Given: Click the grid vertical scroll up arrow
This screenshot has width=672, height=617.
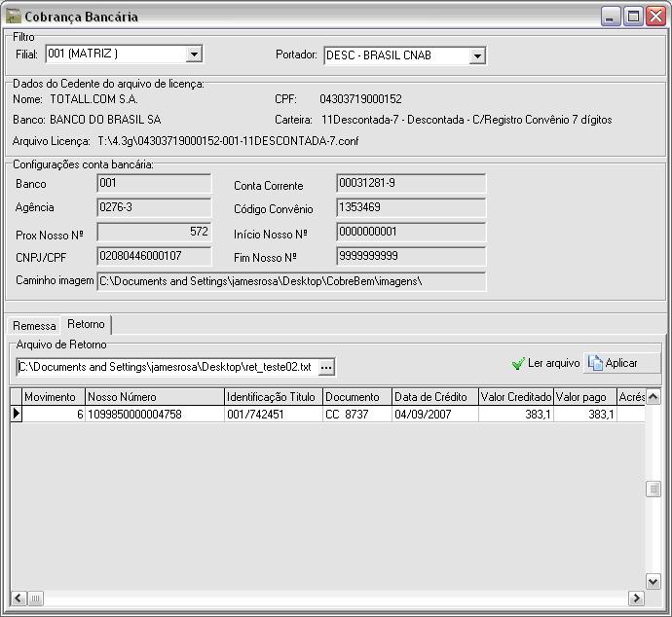Looking at the screenshot, I should 653,397.
